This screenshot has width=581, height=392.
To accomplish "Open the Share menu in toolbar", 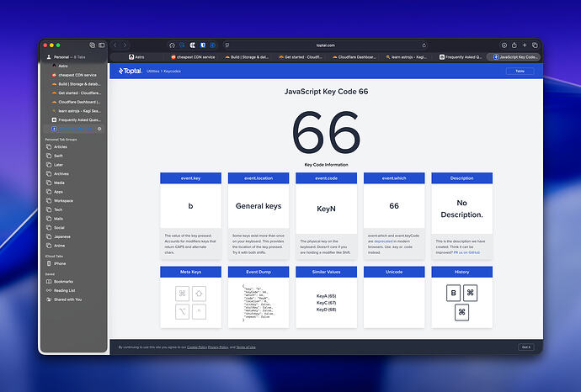I will [x=513, y=45].
